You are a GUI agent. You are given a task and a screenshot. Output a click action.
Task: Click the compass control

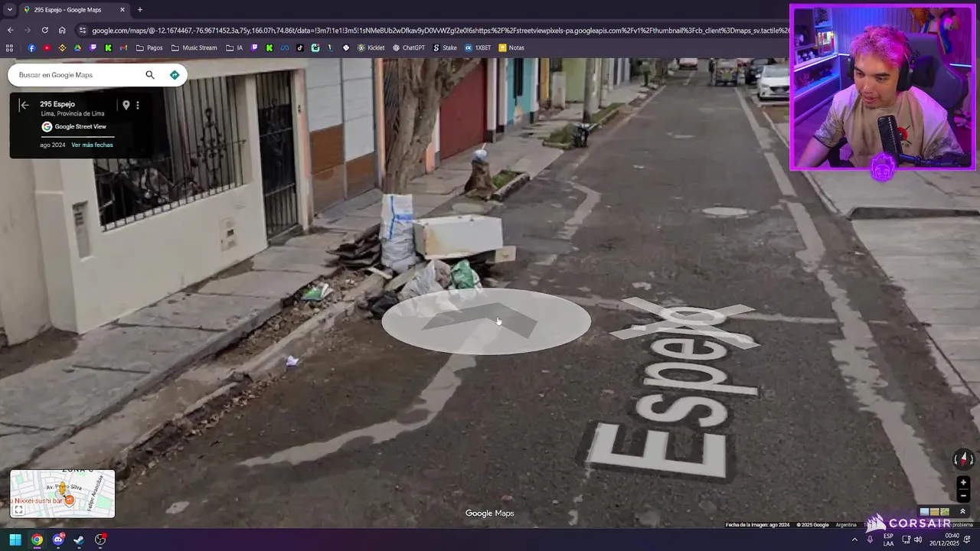[x=963, y=459]
